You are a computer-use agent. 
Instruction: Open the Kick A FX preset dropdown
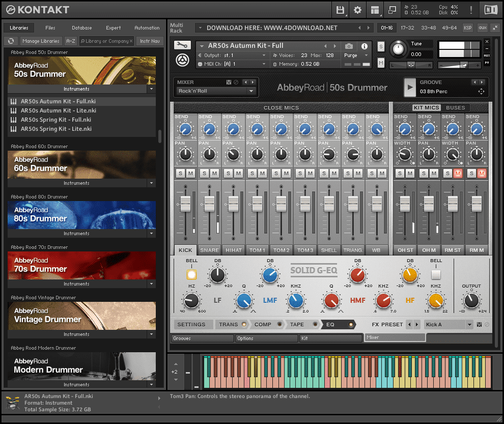[448, 324]
